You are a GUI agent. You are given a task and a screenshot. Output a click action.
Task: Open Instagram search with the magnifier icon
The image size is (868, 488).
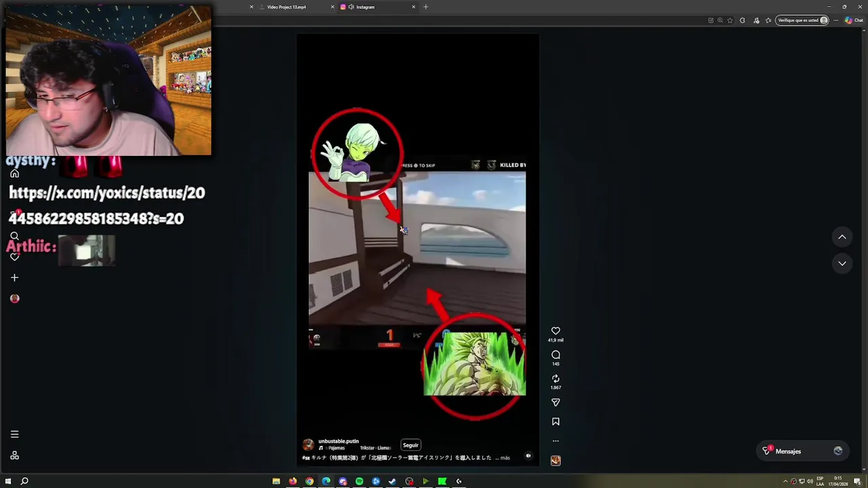(x=14, y=236)
